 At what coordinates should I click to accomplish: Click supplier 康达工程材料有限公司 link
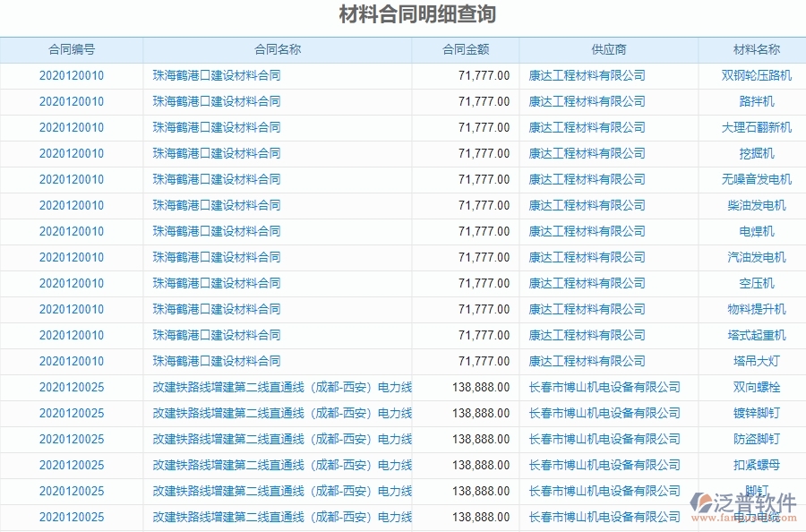(x=587, y=75)
